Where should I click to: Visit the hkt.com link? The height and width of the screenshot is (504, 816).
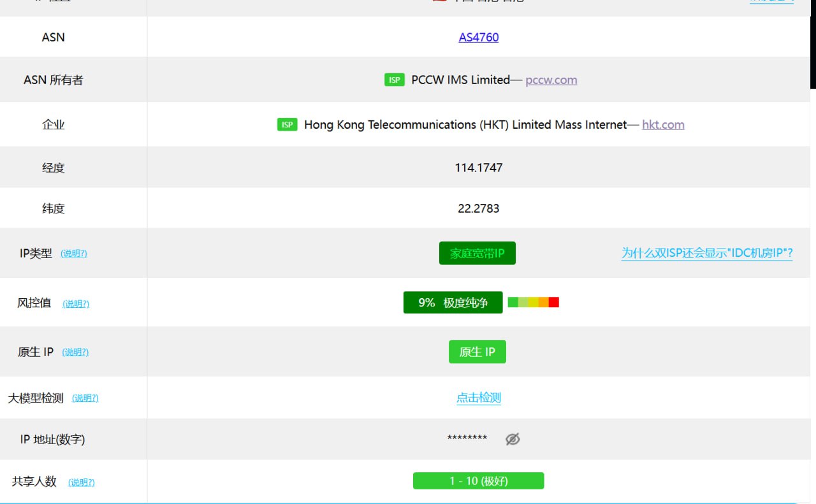pos(663,124)
